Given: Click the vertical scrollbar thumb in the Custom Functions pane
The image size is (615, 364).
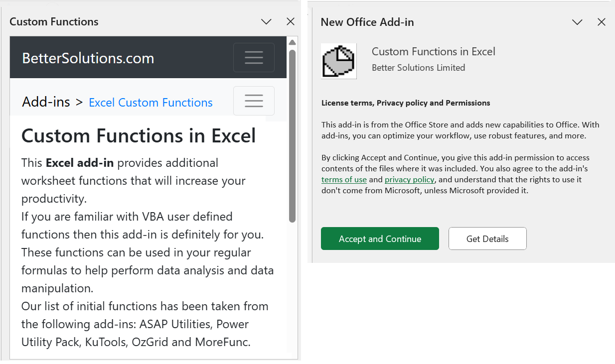Looking at the screenshot, I should click(293, 134).
